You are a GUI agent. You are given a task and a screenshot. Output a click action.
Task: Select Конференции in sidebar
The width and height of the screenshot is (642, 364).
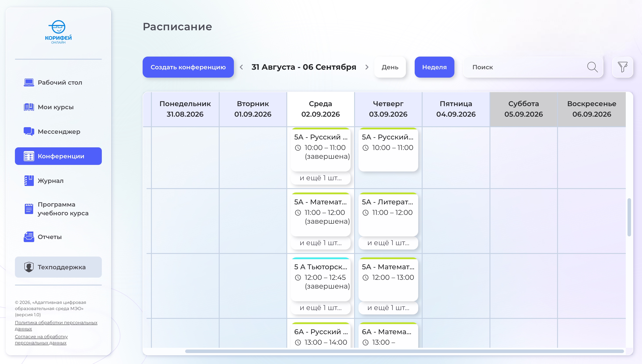pos(58,156)
